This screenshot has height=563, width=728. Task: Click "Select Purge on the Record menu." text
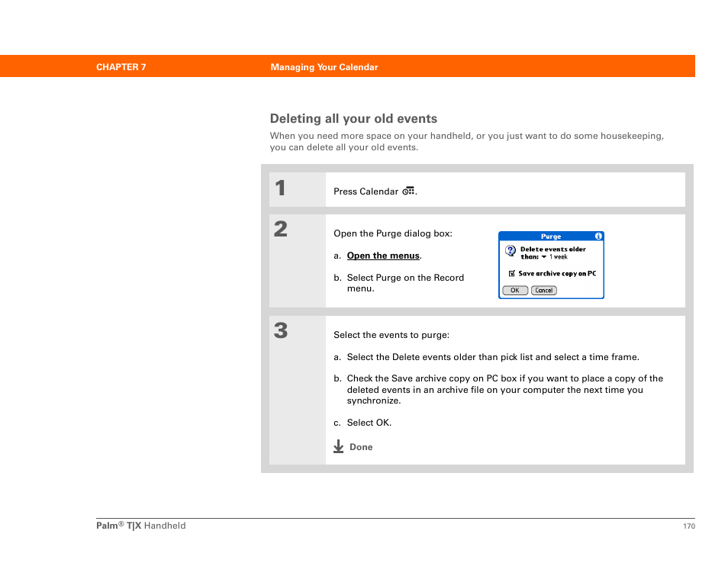point(405,283)
